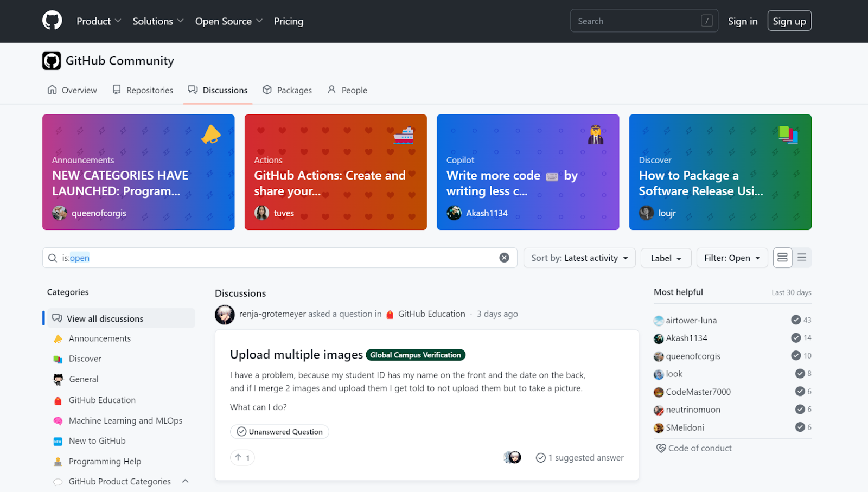Viewport: 868px width, 492px height.
Task: Clear the search query with the X icon
Action: tap(504, 258)
